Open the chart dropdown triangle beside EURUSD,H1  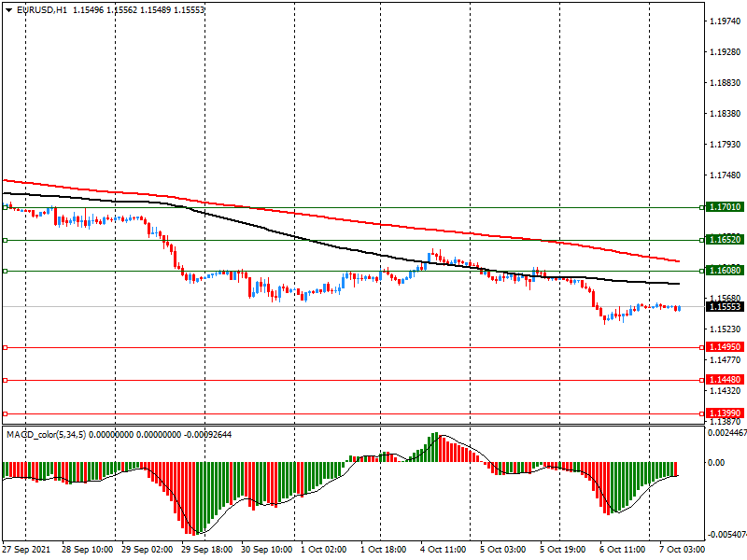(x=8, y=10)
